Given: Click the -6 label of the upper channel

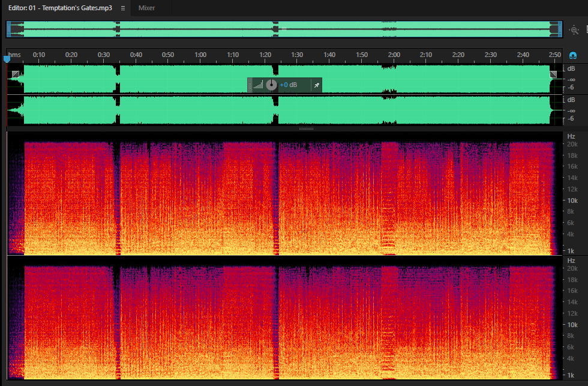Looking at the screenshot, I should [x=571, y=88].
